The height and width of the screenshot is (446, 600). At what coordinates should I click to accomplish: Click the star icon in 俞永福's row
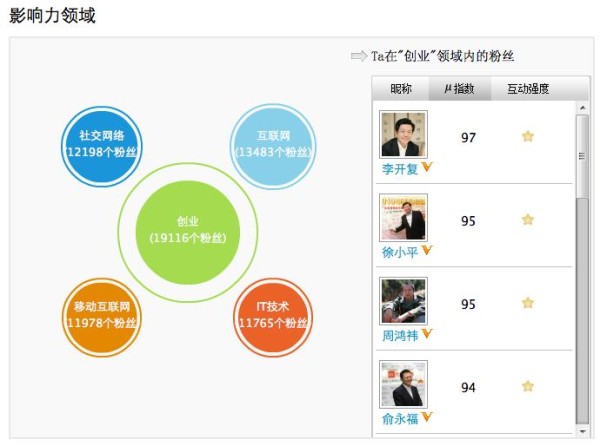click(528, 386)
